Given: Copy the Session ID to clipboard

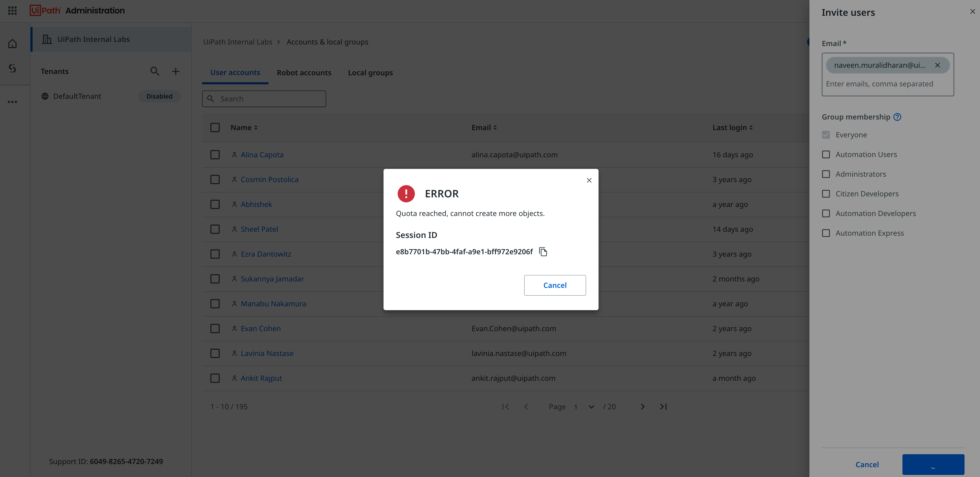Looking at the screenshot, I should [x=543, y=252].
